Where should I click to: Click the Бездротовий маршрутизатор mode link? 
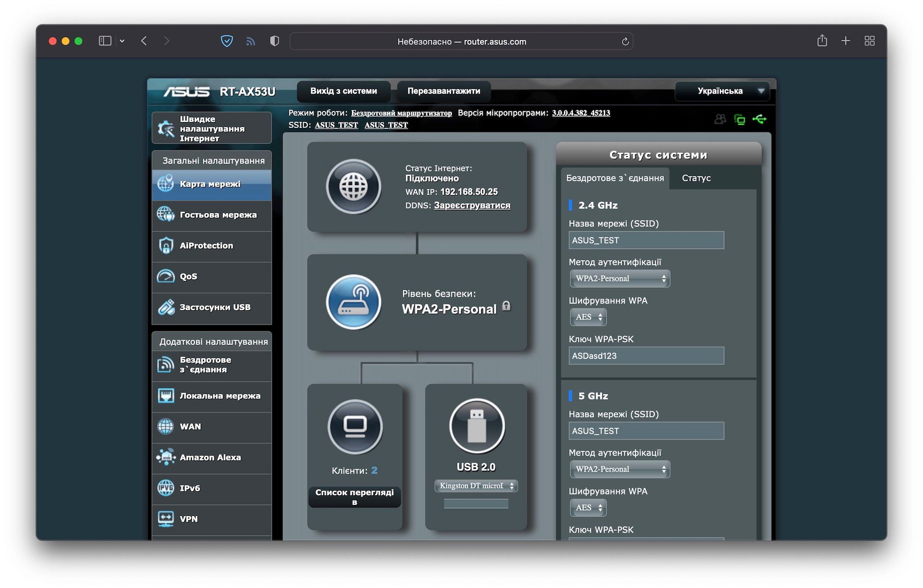point(401,113)
